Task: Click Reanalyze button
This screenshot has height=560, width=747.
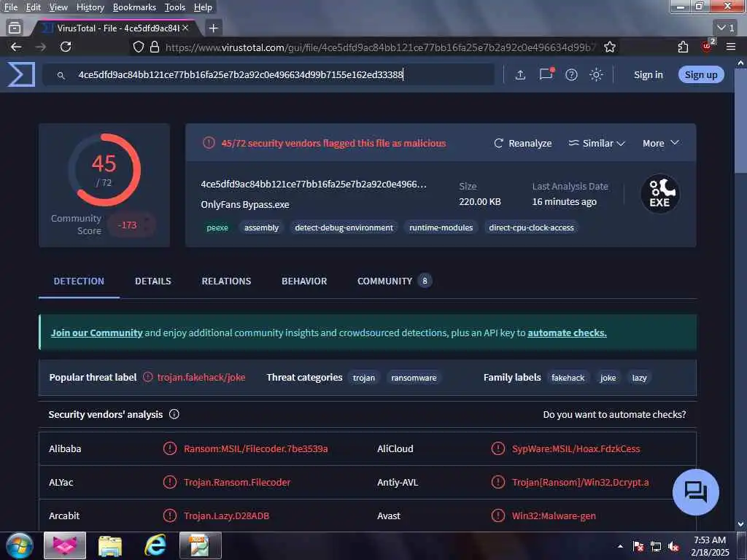Action: tap(522, 144)
